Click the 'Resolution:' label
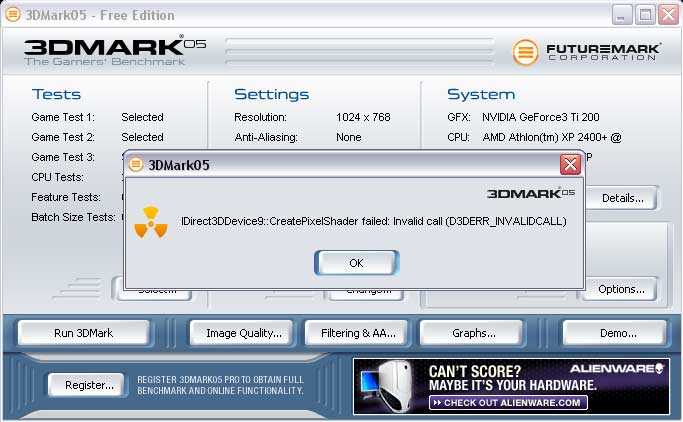683x422 pixels. point(260,117)
